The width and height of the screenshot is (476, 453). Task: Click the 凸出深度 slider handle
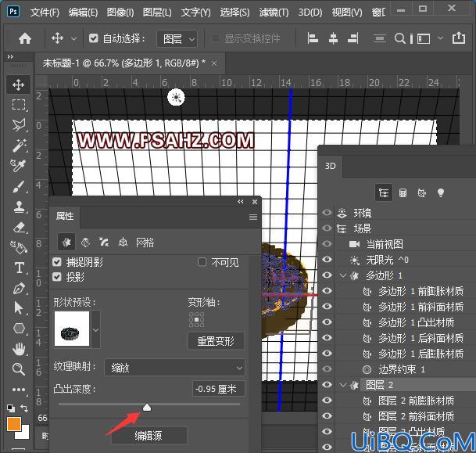tap(147, 407)
